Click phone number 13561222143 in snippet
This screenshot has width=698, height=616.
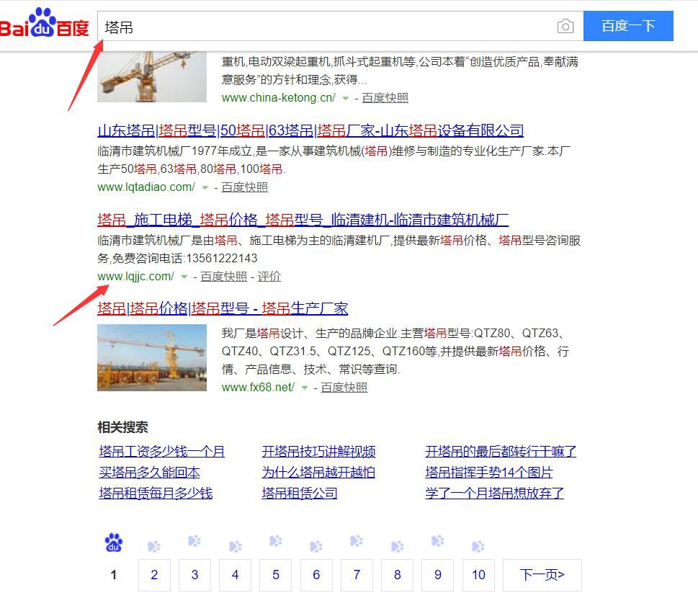[221, 259]
